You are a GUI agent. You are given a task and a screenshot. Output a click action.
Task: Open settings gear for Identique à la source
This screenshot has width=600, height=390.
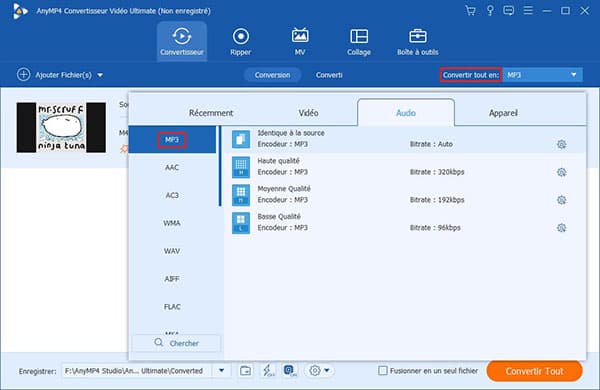561,144
